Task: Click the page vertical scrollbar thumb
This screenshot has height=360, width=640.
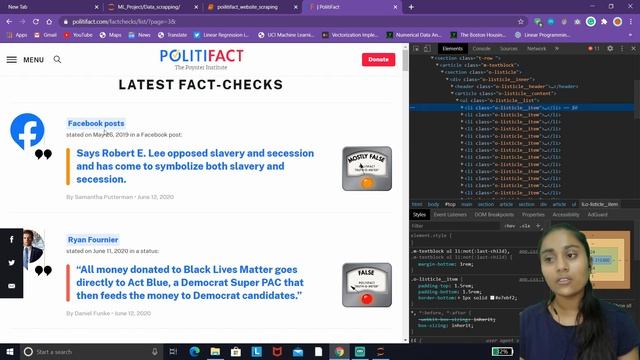Action: 405,61
